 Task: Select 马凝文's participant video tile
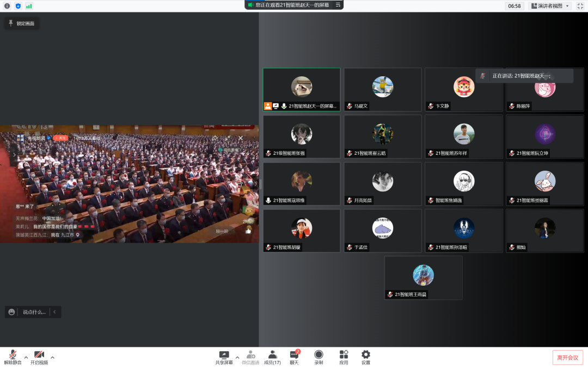click(383, 89)
